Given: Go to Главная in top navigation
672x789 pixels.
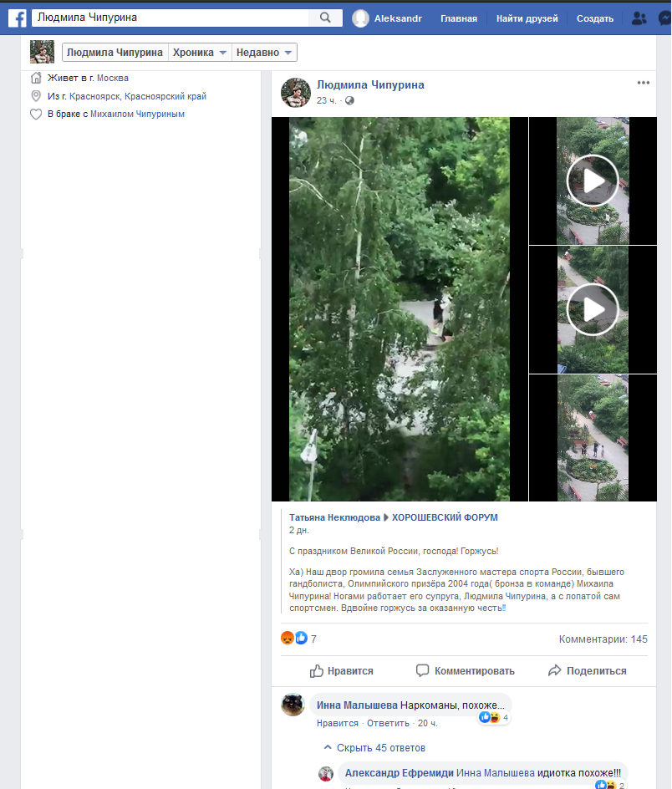Looking at the screenshot, I should (459, 18).
